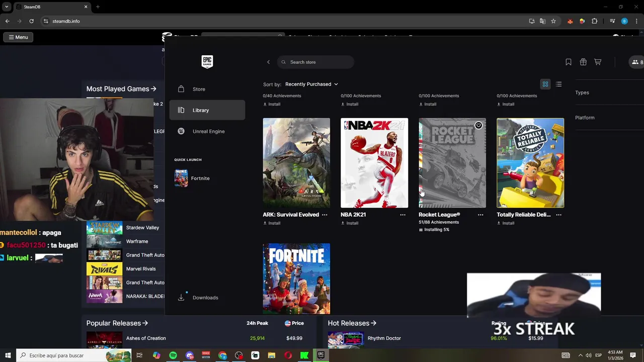644x362 pixels.
Task: Open the Epic gift redeem icon
Action: pyautogui.click(x=583, y=62)
